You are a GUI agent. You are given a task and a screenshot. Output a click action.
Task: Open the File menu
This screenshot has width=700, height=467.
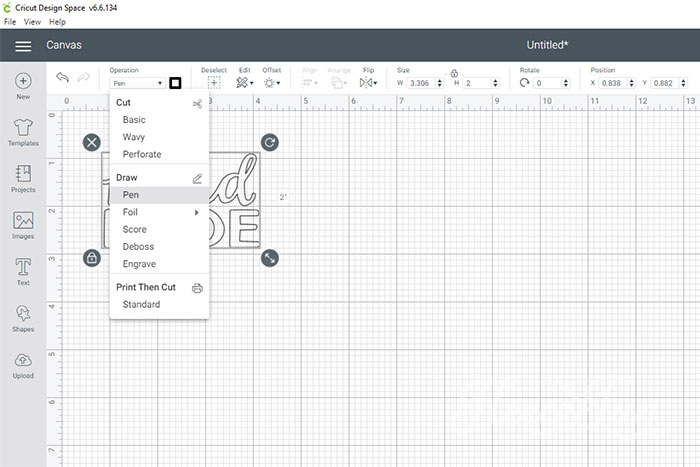click(10, 22)
